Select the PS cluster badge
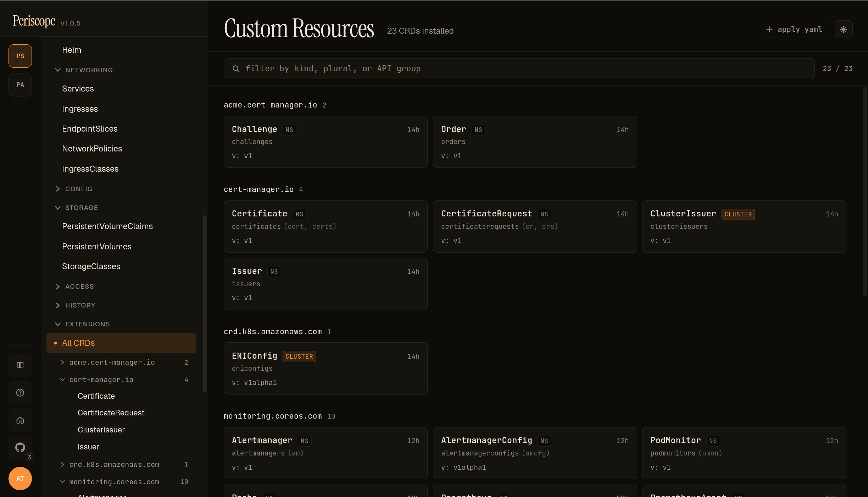 [x=20, y=56]
